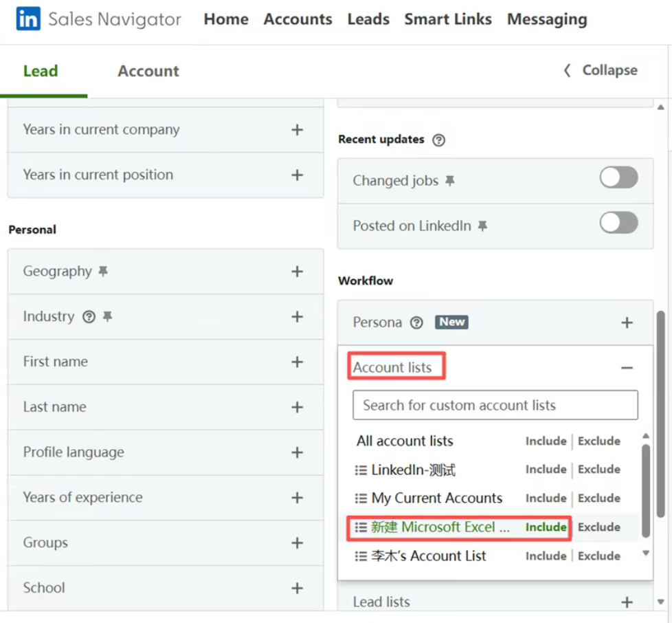Click Exclude for All account lists
The width and height of the screenshot is (672, 623).
pyautogui.click(x=598, y=441)
